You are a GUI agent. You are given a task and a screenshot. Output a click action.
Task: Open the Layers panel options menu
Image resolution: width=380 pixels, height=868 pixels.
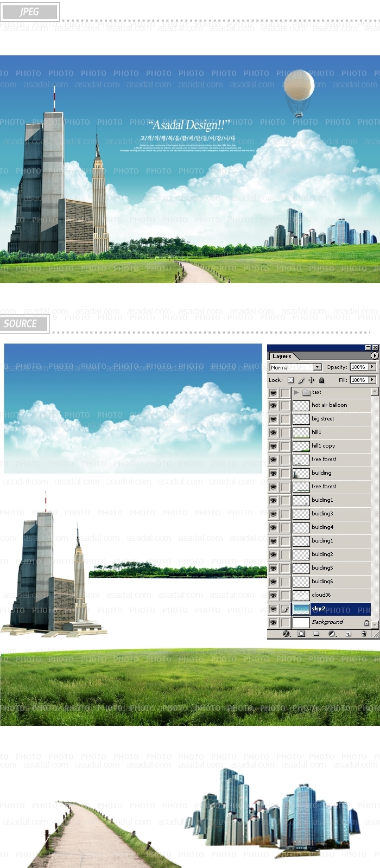[374, 356]
